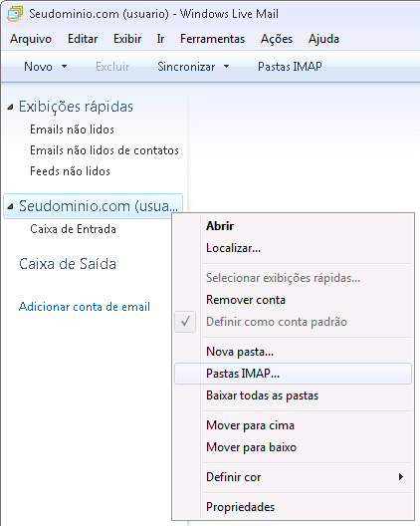Click Pastas IMAP in the toolbar
This screenshot has width=420, height=526.
pyautogui.click(x=290, y=67)
